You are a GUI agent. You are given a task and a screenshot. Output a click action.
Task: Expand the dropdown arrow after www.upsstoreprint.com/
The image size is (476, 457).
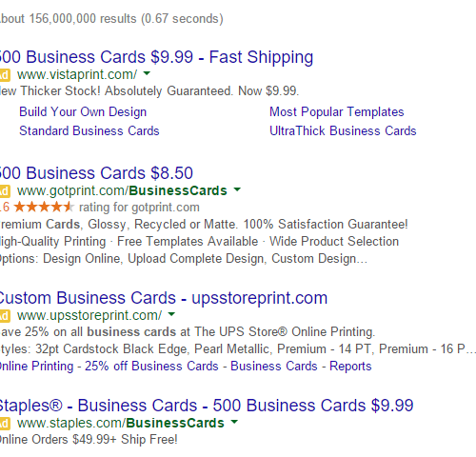tap(171, 314)
